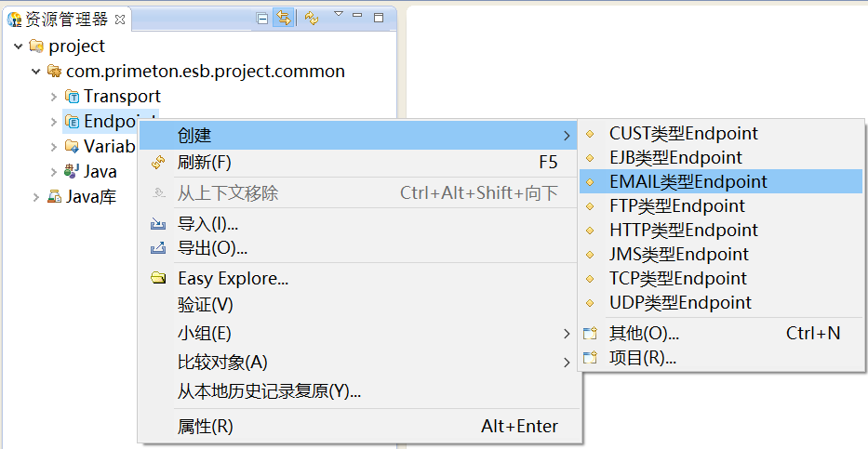This screenshot has width=868, height=449.
Task: Toggle Link with Editor button
Action: (282, 19)
